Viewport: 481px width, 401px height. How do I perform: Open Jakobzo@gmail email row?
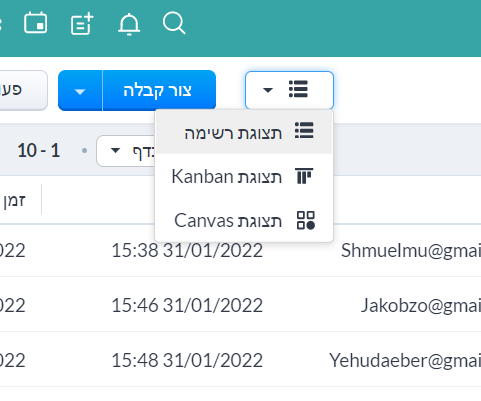pyautogui.click(x=421, y=305)
